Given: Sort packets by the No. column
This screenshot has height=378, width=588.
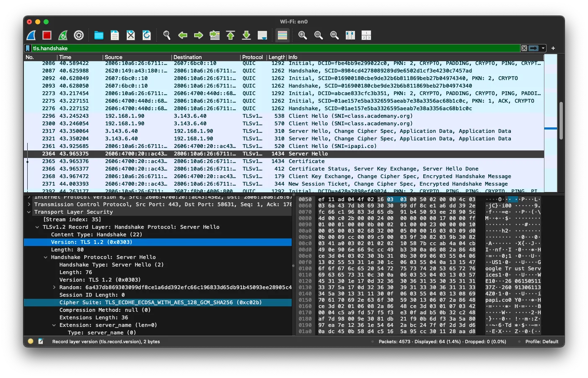Looking at the screenshot, I should 40,57.
